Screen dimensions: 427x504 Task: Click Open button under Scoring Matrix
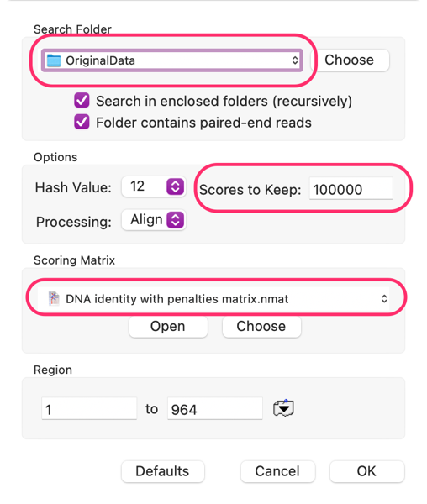coord(168,326)
